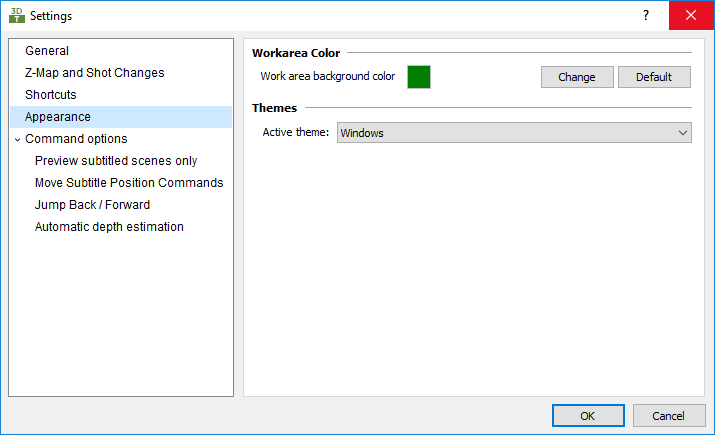Open Preview subtitled scenes only options

point(116,161)
